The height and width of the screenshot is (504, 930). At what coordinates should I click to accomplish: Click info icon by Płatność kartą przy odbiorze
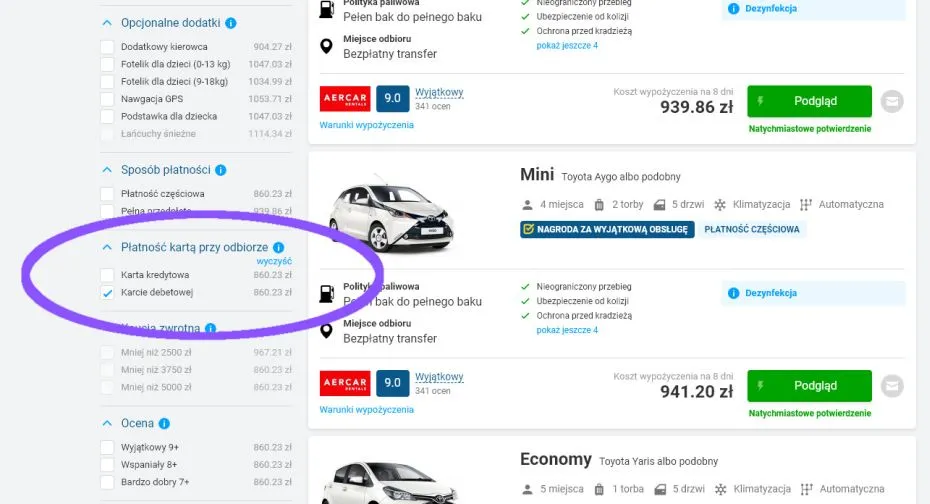[x=278, y=247]
